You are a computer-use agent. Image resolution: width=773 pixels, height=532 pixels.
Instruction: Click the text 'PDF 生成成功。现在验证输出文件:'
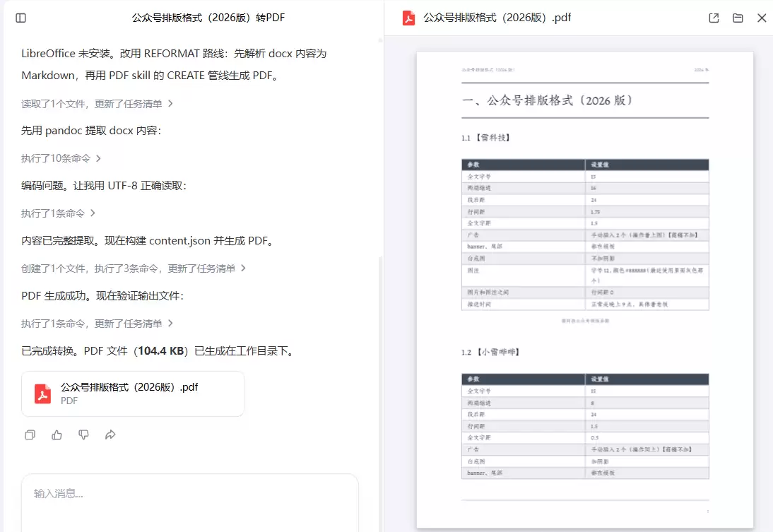coord(102,296)
